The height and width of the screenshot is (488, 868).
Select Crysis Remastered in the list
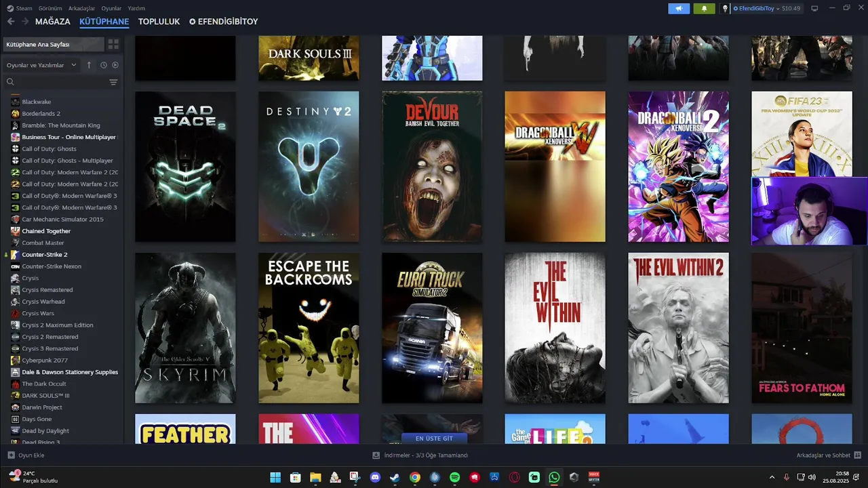click(x=47, y=289)
